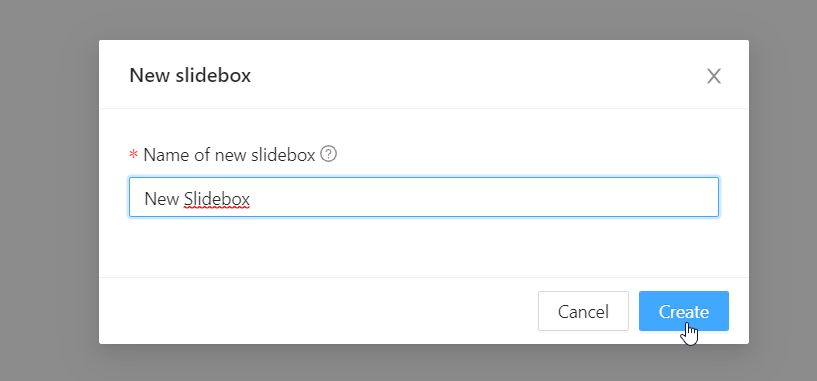Open the help tooltip question mark icon

(328, 154)
